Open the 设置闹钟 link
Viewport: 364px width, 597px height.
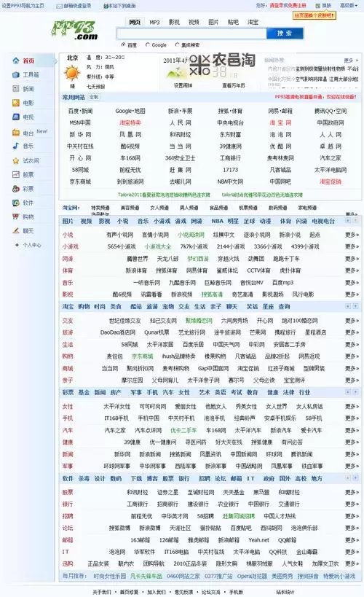pyautogui.click(x=183, y=86)
